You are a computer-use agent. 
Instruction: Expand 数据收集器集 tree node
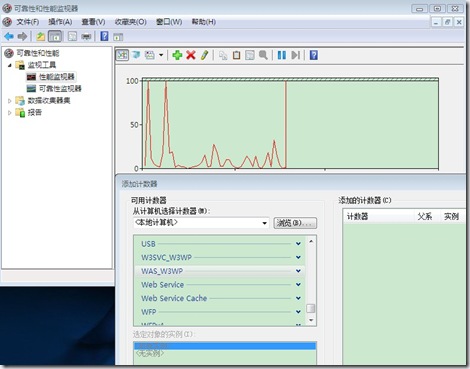pos(10,101)
